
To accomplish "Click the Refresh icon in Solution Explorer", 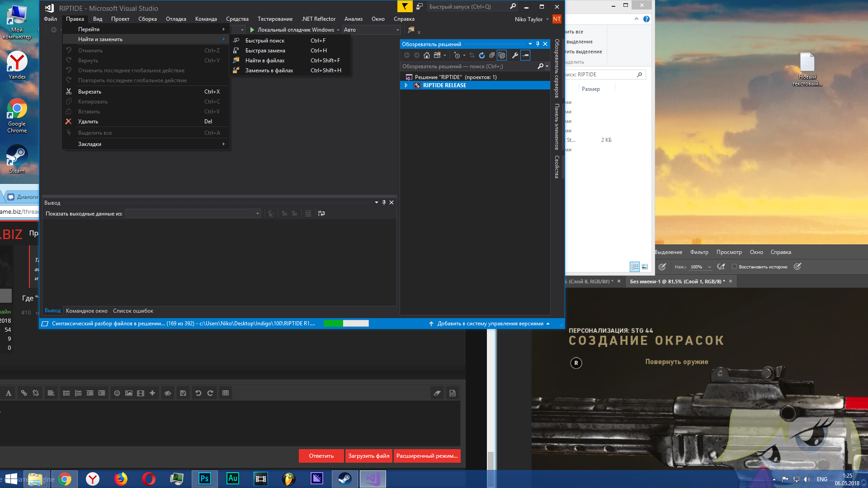I will [x=482, y=55].
